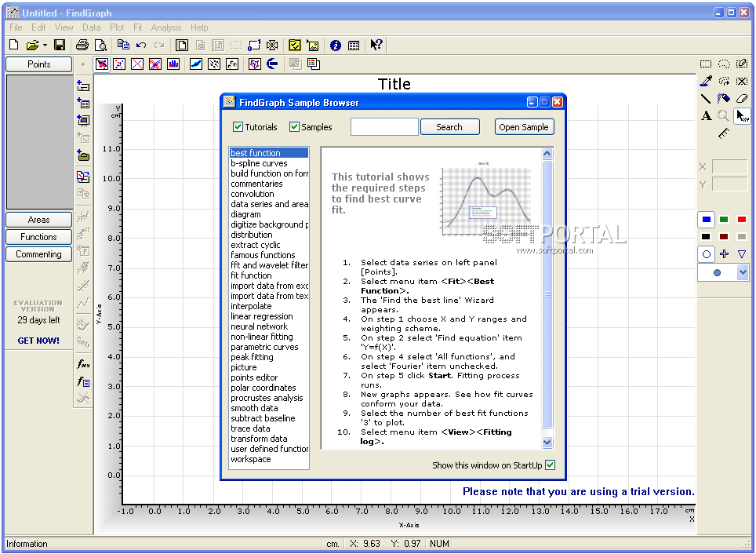
Task: Click the picture icon in main toolbar
Action: point(313,46)
